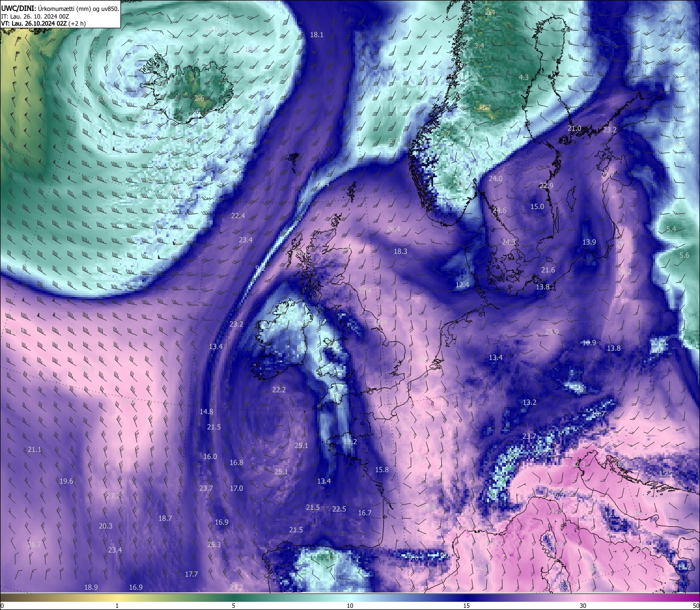Viewport: 700px width, 610px height.
Task: Click the UWC/DINI map title
Action: [x=60, y=9]
